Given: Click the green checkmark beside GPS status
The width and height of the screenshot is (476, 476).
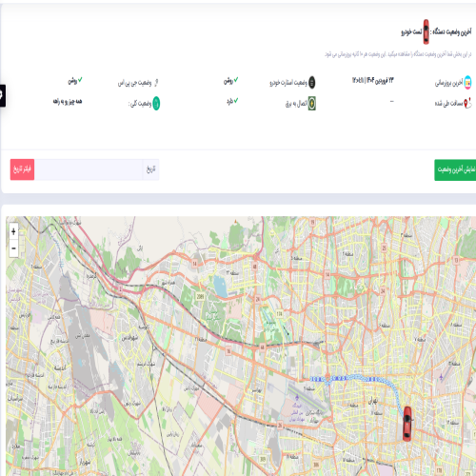Looking at the screenshot, I should (80, 80).
